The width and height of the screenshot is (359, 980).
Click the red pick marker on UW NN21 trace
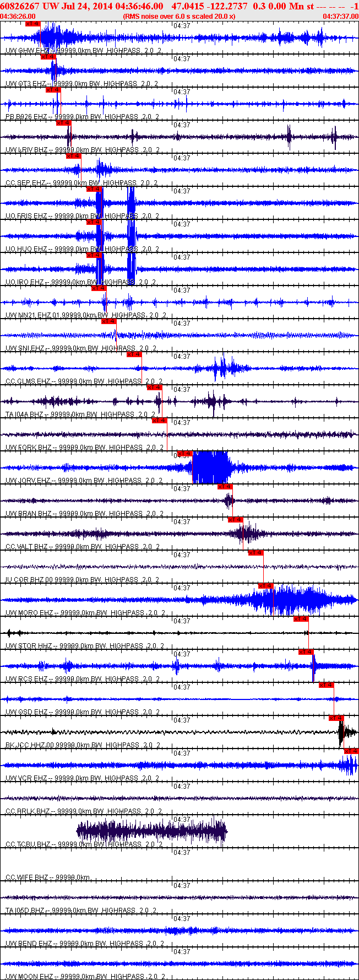coord(99,288)
